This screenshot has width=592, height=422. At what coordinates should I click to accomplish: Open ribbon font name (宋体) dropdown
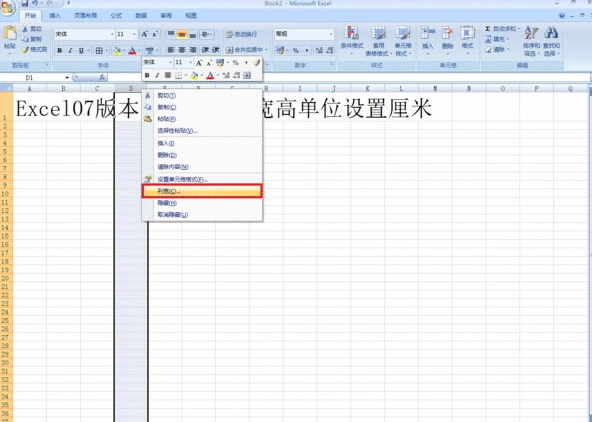click(x=112, y=34)
